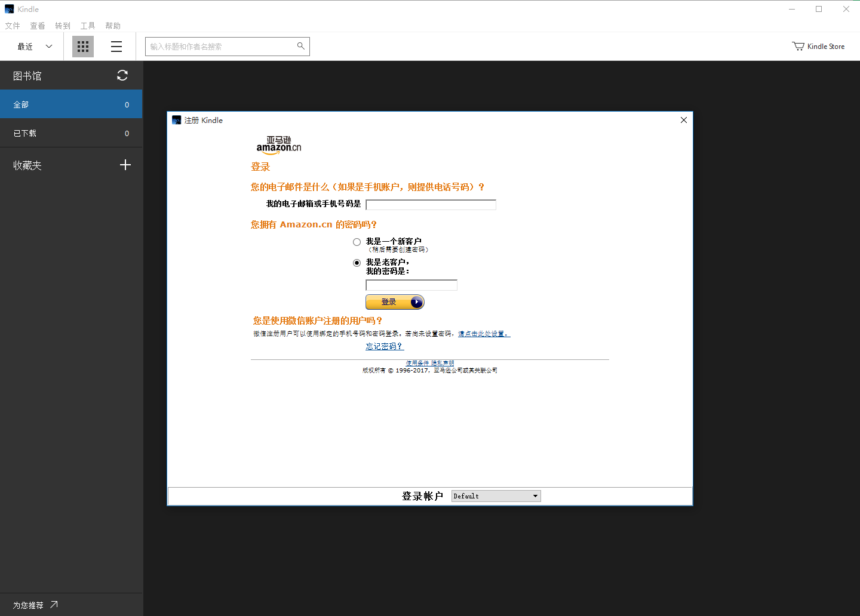Click the password input field

pyautogui.click(x=411, y=285)
